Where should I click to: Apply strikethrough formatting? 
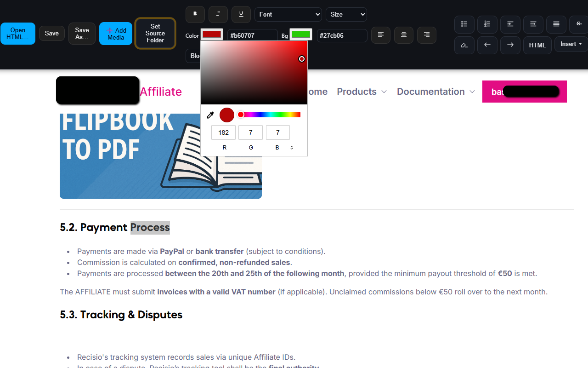[578, 24]
